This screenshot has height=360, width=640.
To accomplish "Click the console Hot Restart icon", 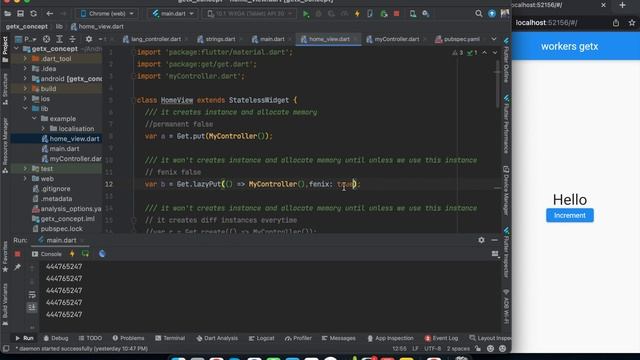I will pos(85,254).
